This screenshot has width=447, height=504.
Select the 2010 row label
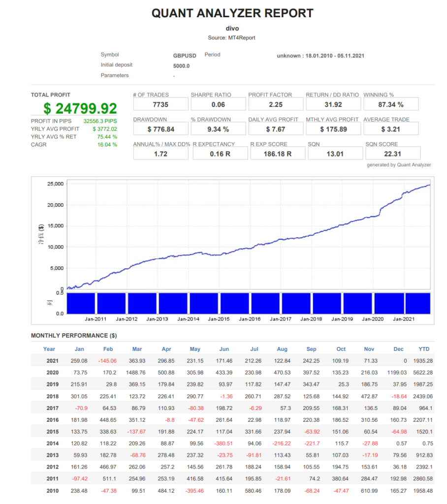(52, 491)
